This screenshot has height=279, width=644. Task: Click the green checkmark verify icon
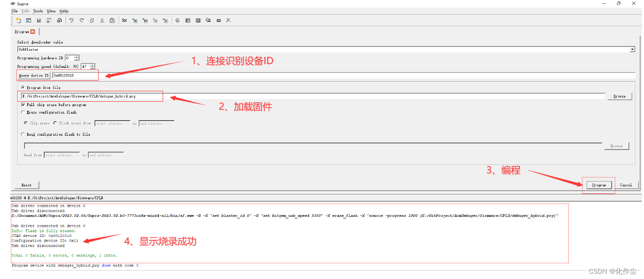click(177, 20)
